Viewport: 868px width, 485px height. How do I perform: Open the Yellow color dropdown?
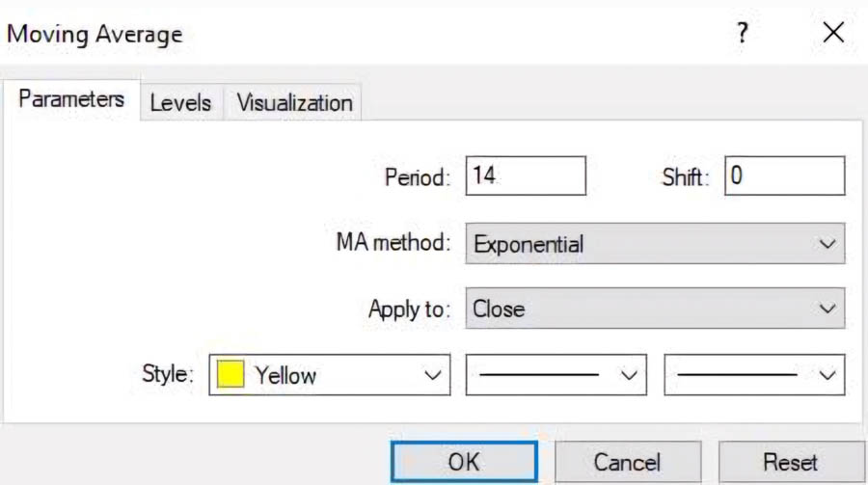pos(330,375)
